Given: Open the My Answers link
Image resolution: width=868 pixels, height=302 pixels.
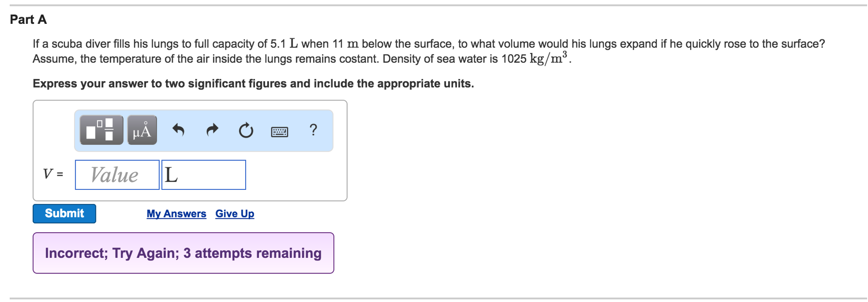Looking at the screenshot, I should (x=176, y=214).
